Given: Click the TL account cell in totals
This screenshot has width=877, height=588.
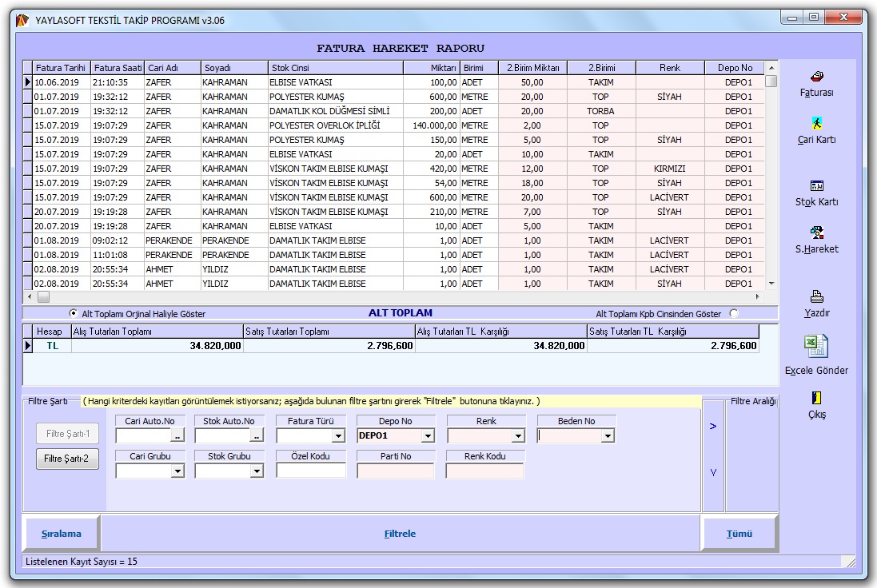Looking at the screenshot, I should 53,346.
